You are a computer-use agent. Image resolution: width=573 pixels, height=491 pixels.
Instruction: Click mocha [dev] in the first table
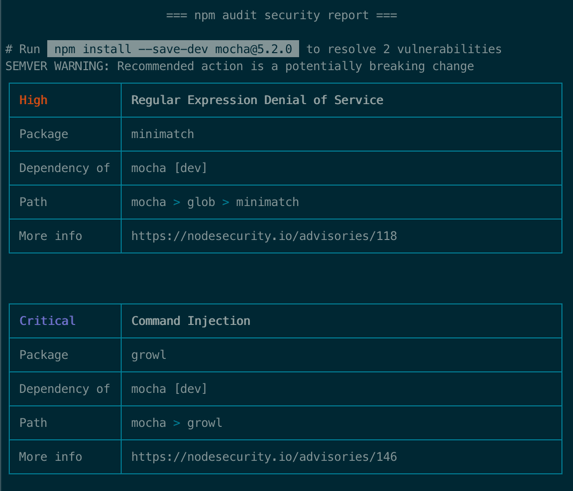tap(169, 168)
